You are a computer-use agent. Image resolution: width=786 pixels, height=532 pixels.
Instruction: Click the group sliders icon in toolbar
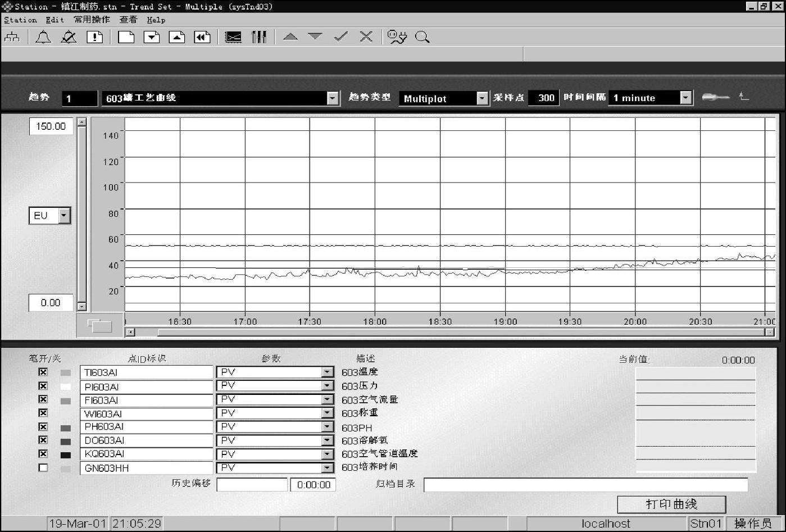[x=259, y=37]
